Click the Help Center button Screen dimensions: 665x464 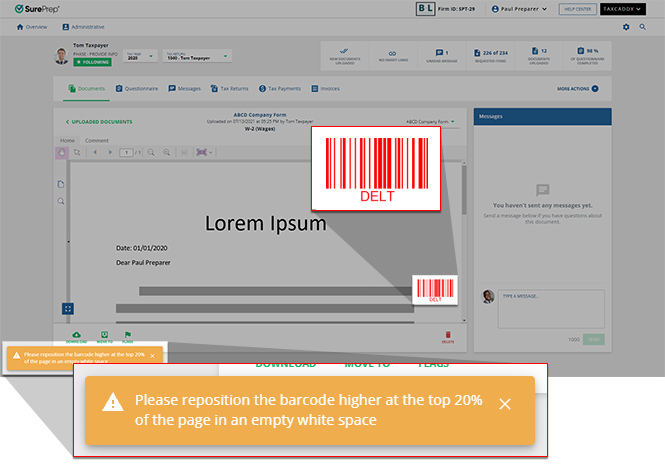(x=577, y=9)
